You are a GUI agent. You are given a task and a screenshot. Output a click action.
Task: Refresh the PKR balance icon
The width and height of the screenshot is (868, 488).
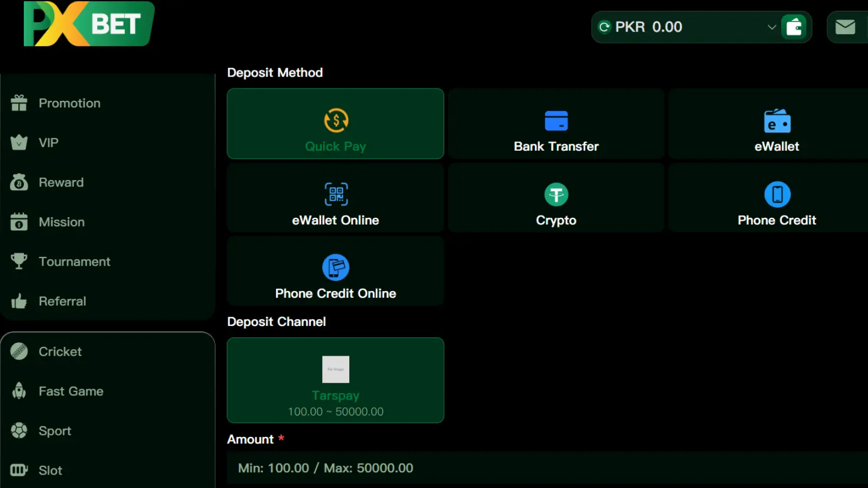coord(604,27)
